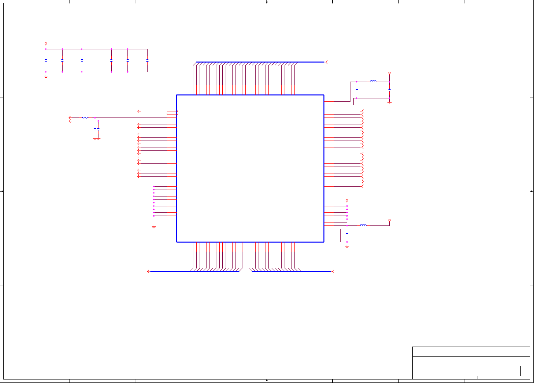Select the inductor in the lower-right filter circuit
The width and height of the screenshot is (555, 392).
click(x=363, y=225)
